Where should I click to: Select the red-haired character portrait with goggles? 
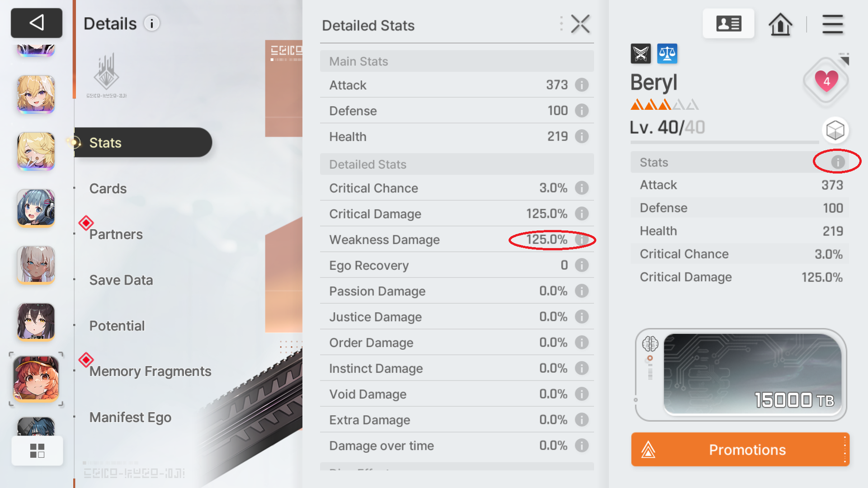[36, 379]
